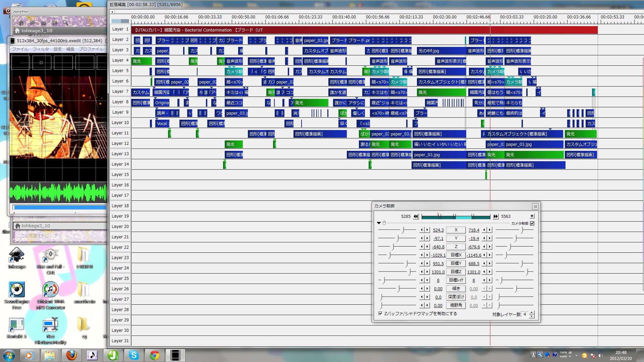Click the 目標Z button
The height and width of the screenshot is (362, 644).
pos(456,272)
